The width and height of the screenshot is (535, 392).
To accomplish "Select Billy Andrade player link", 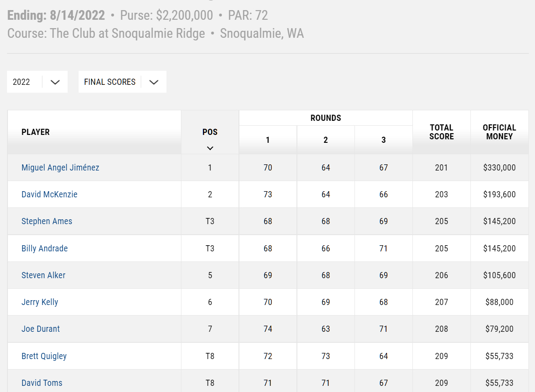I will click(x=44, y=248).
